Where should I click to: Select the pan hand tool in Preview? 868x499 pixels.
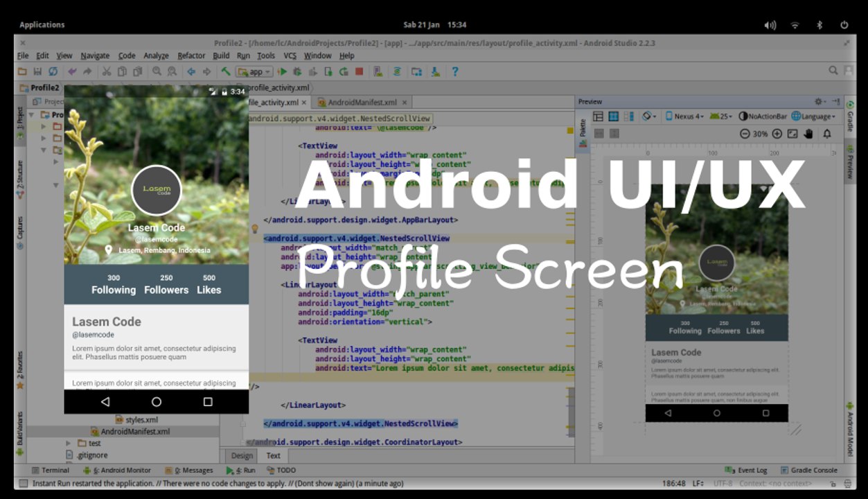point(808,134)
